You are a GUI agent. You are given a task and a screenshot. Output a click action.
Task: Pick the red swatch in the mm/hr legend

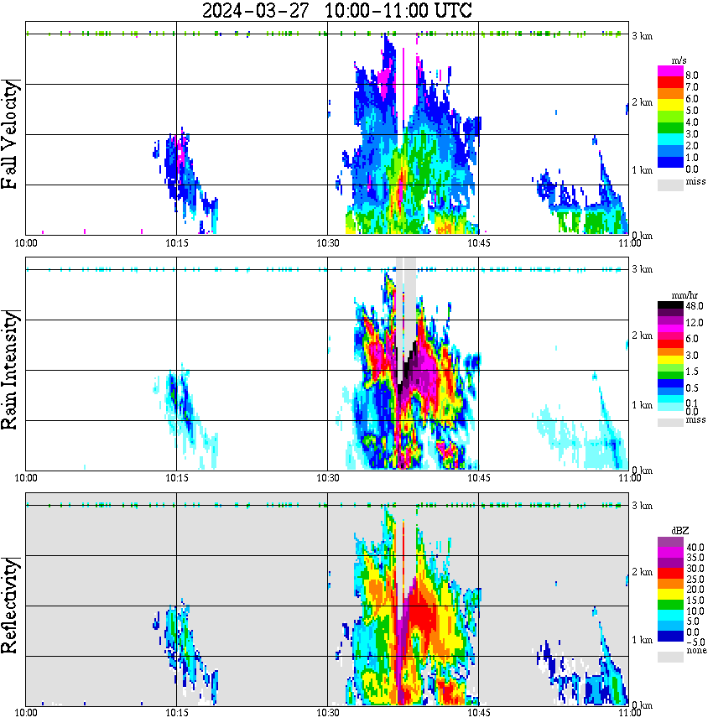point(670,344)
